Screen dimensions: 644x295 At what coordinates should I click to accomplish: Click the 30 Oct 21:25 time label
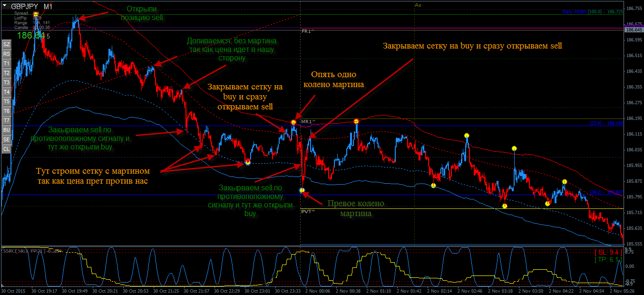(x=166, y=290)
